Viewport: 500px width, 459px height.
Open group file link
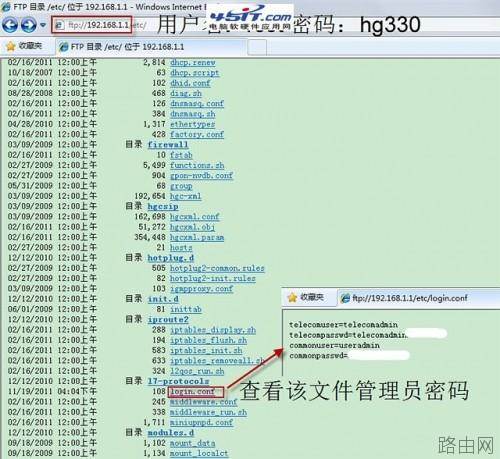click(181, 186)
